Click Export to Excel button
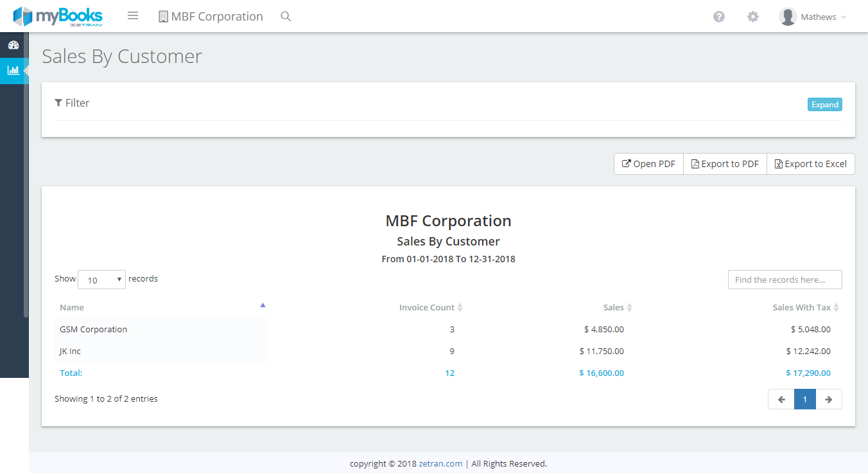Screen dimensions: 868x473 811,164
